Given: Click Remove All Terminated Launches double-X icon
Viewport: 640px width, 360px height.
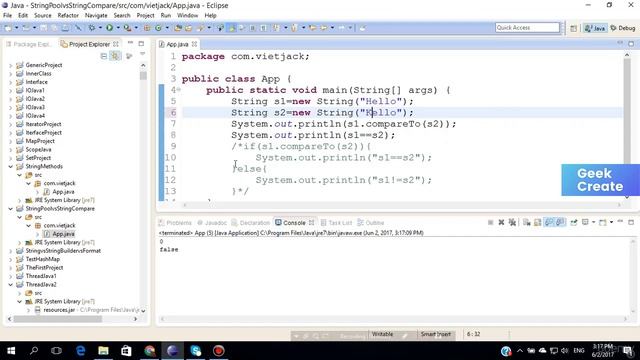Looking at the screenshot, I should tap(512, 222).
